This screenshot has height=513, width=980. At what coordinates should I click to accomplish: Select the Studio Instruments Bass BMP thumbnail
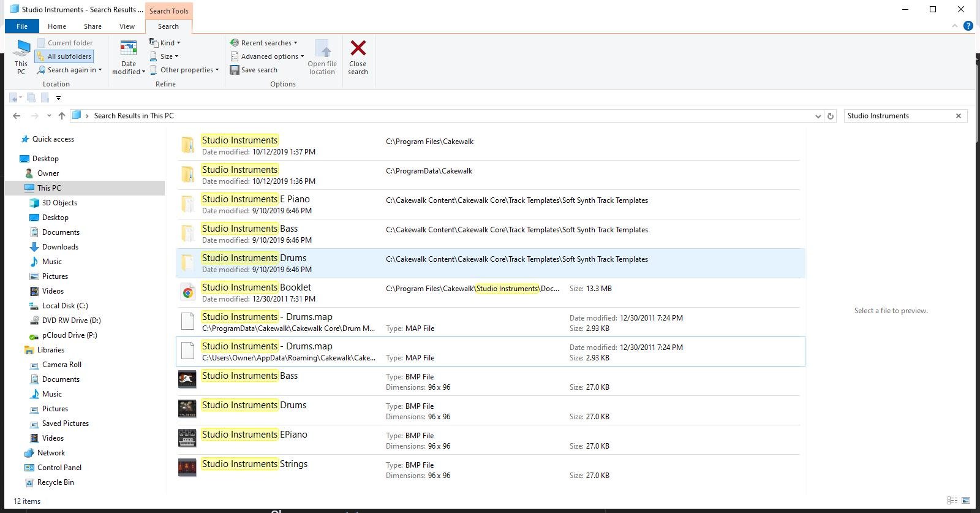(187, 380)
